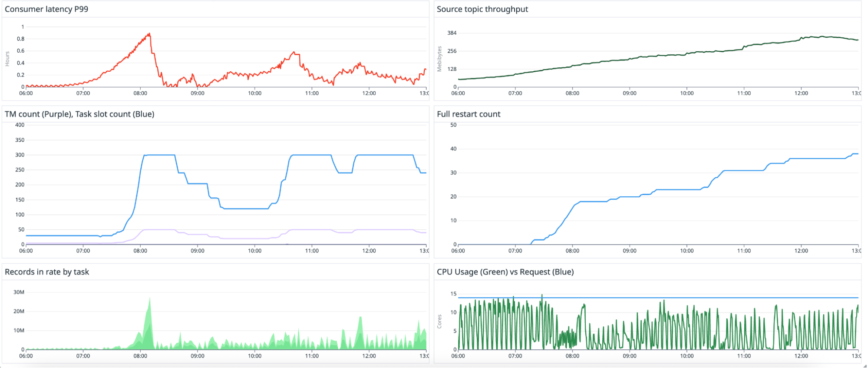
Task: Click the 400 label on TM count y-axis
Action: click(x=20, y=125)
